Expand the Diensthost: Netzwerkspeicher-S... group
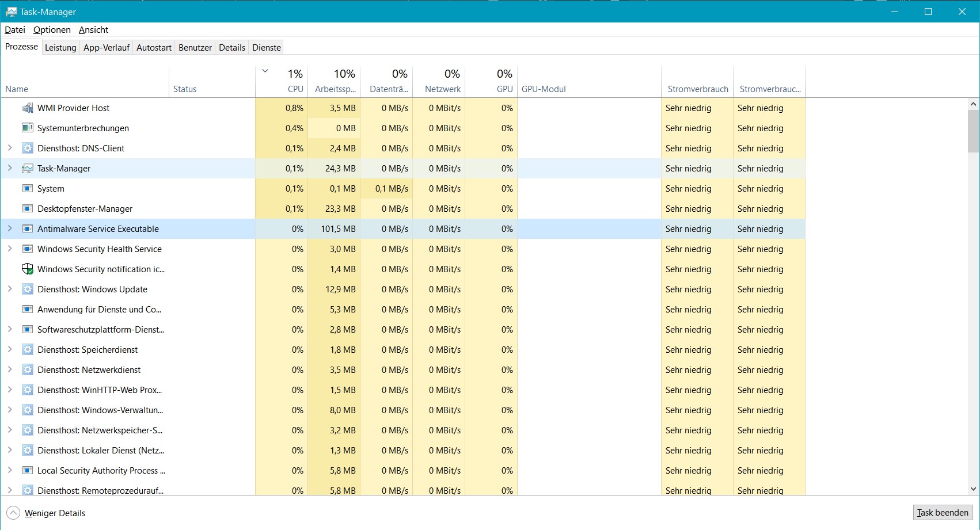The image size is (980, 530). [10, 430]
